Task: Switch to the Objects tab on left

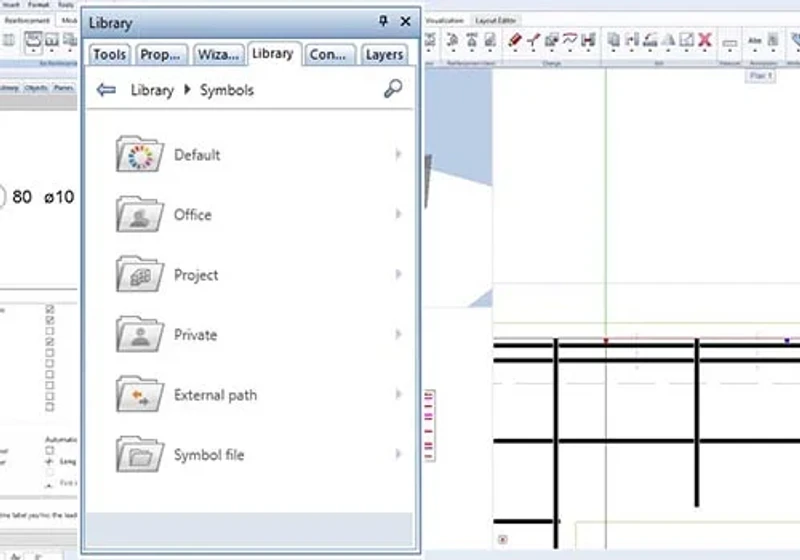Action: click(x=36, y=88)
